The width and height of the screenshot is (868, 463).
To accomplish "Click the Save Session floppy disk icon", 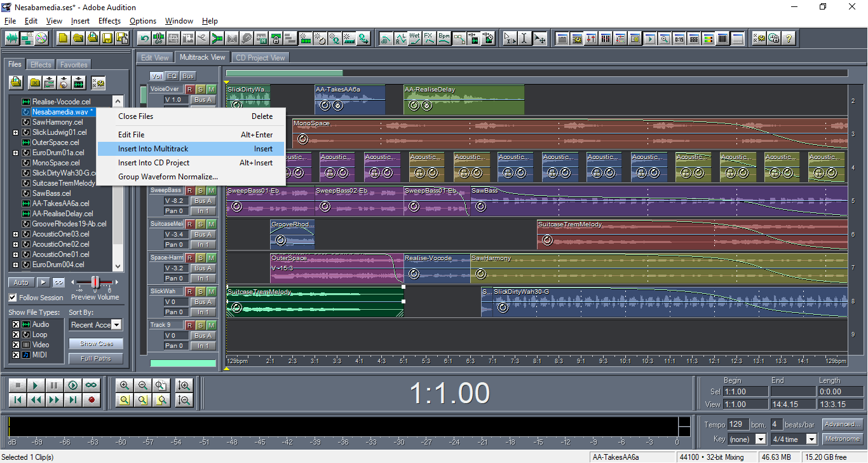I will (106, 38).
